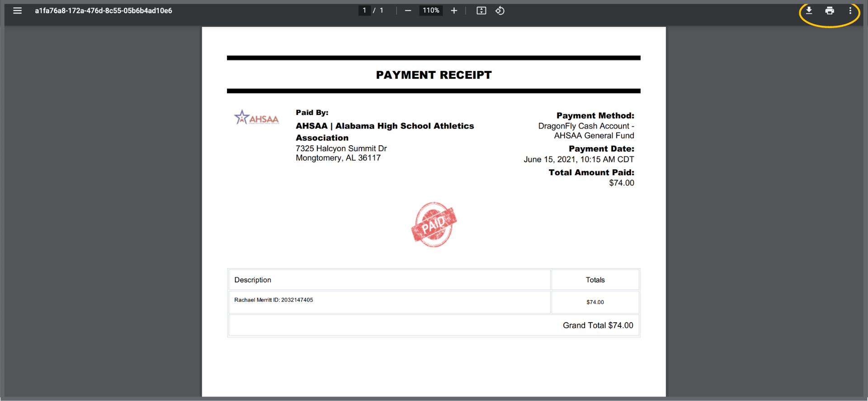Open the more actions three-dot menu
Image resolution: width=868 pixels, height=401 pixels.
click(850, 10)
